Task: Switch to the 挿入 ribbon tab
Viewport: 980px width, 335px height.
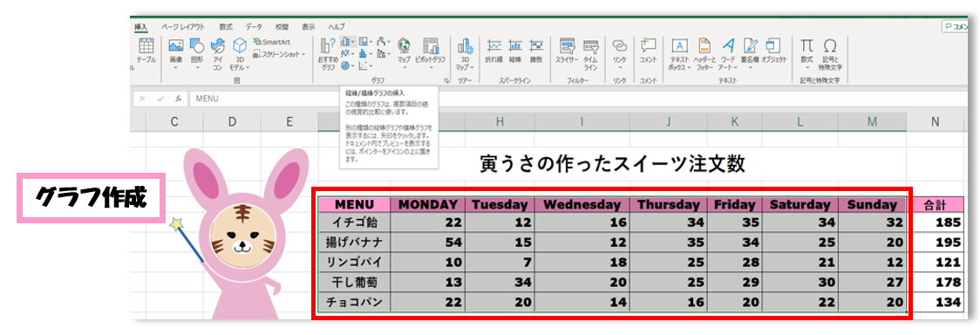Action: click(x=140, y=26)
